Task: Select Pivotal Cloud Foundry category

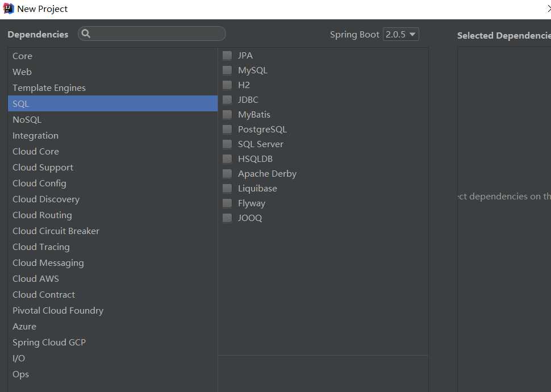Action: tap(113, 310)
